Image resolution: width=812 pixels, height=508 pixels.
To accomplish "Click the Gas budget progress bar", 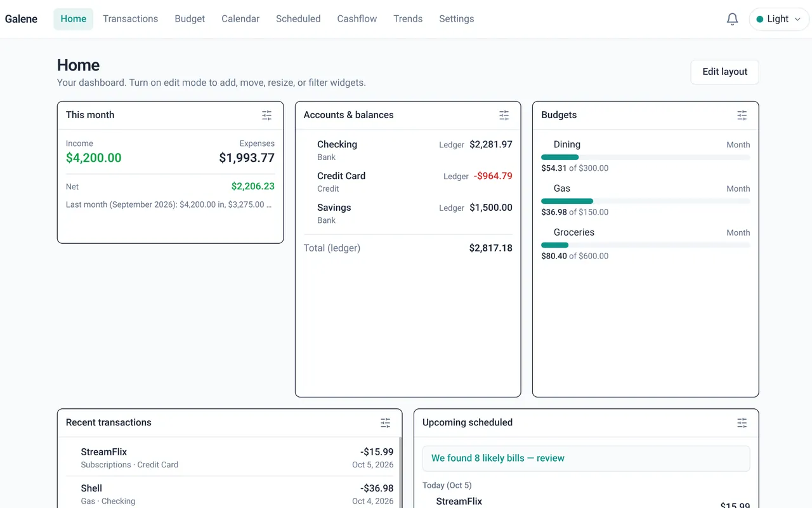I will (x=645, y=201).
